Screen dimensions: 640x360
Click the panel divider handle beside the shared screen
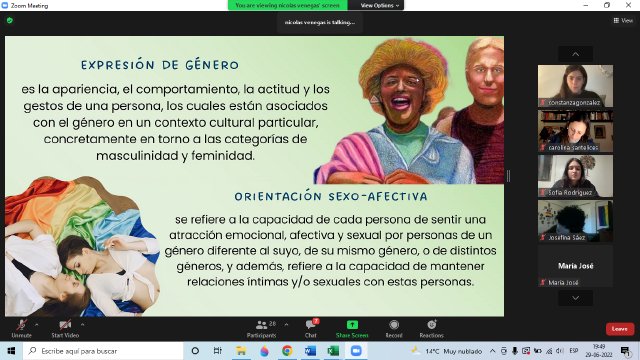[508, 176]
